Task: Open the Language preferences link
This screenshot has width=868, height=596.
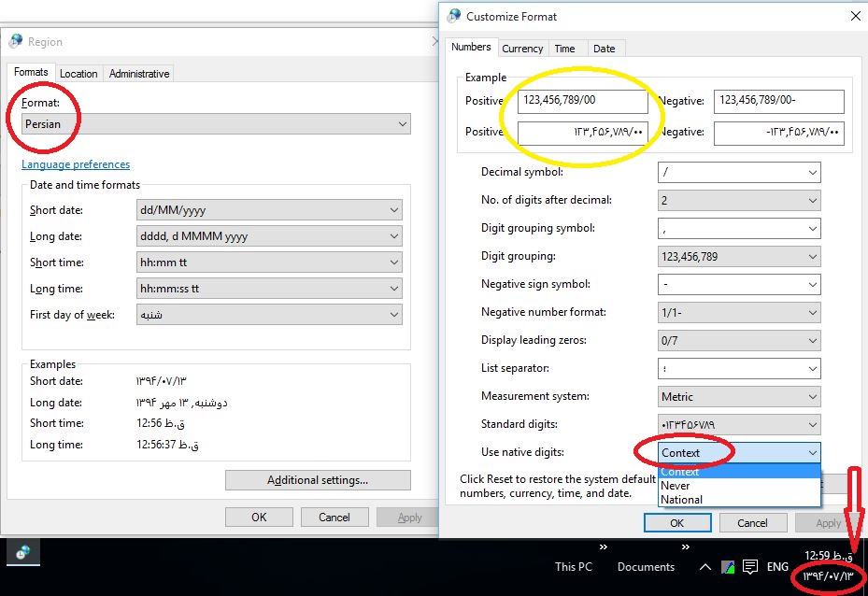Action: pos(76,164)
